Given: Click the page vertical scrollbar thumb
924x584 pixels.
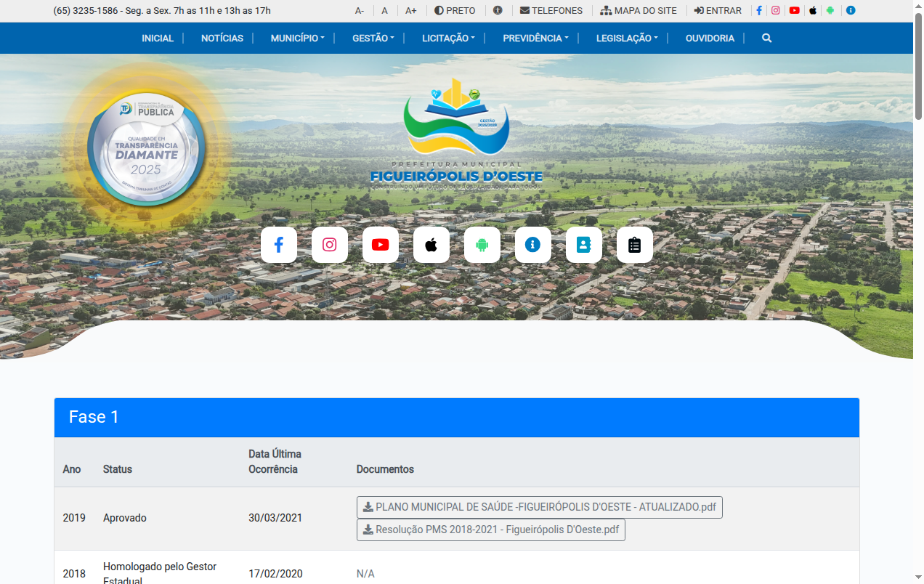Looking at the screenshot, I should [x=918, y=66].
